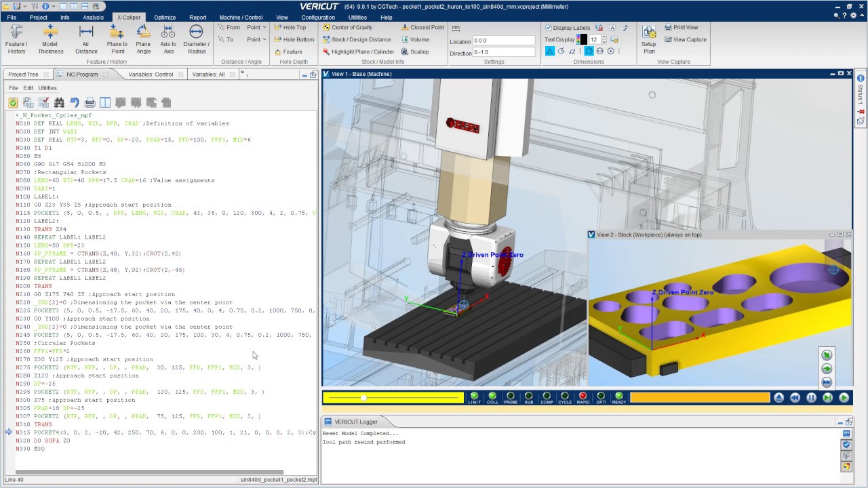Open the Text Display color swatch

[582, 40]
